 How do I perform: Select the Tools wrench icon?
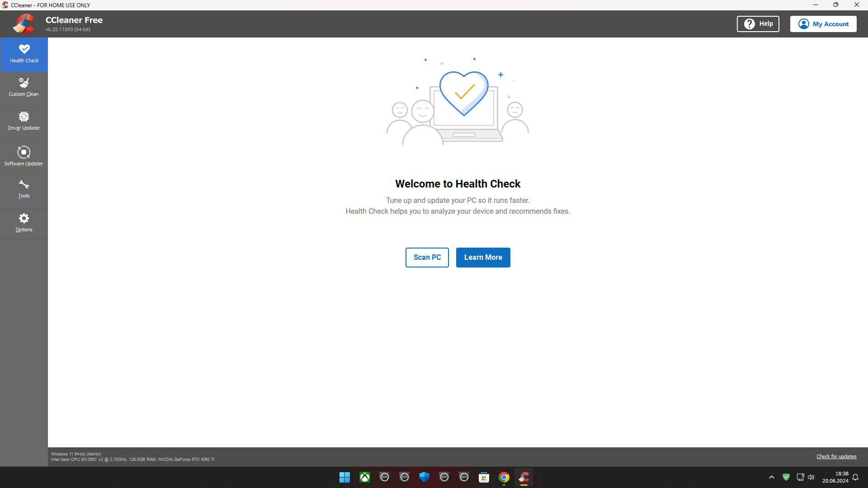tap(24, 189)
